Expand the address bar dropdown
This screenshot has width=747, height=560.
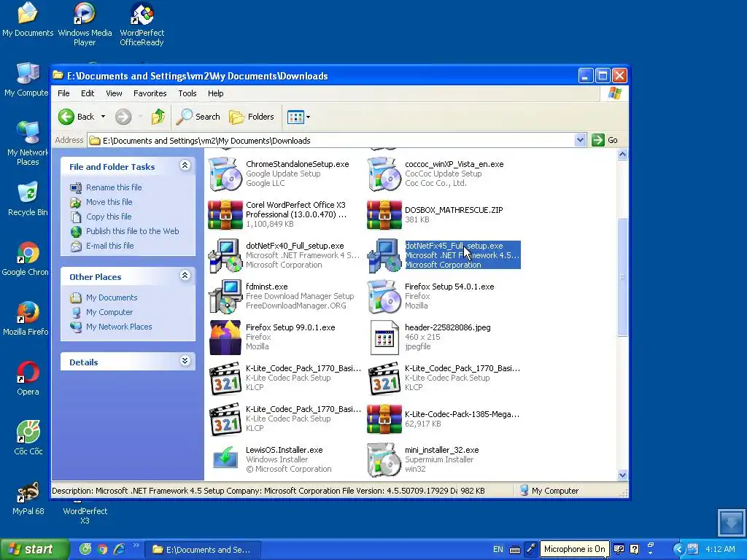(580, 140)
